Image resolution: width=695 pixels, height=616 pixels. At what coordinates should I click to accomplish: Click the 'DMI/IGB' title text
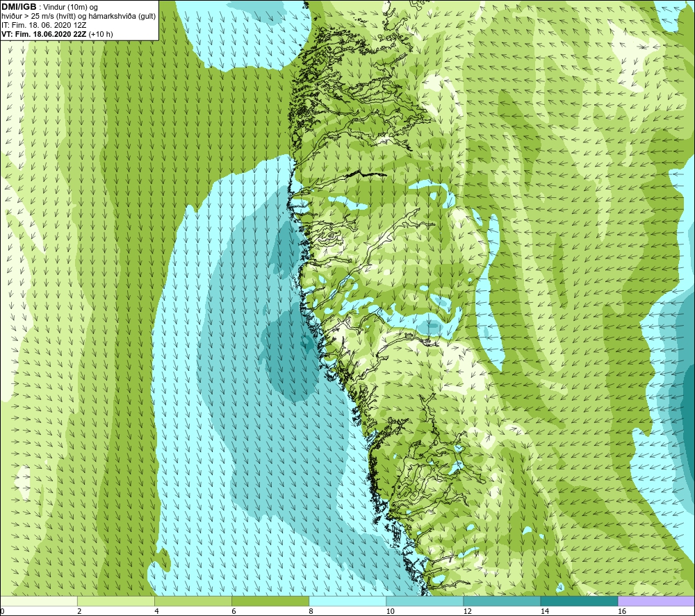(19, 7)
